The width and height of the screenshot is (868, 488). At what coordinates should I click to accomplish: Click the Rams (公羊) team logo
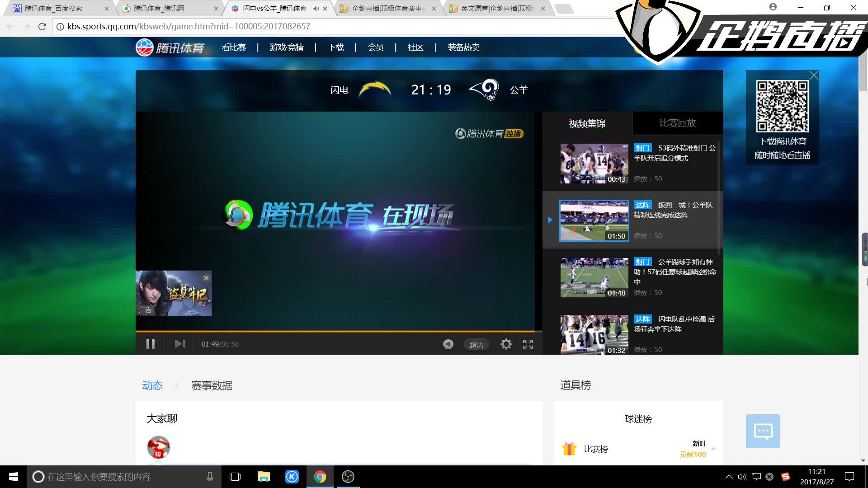point(484,89)
